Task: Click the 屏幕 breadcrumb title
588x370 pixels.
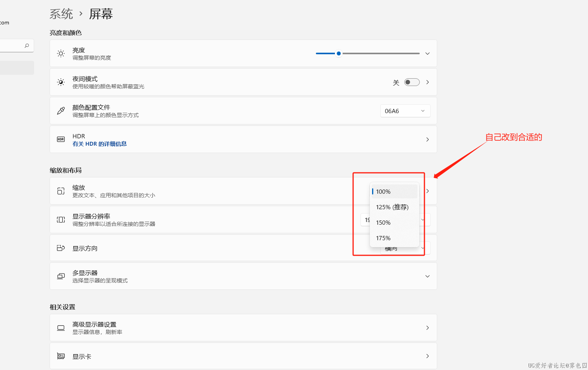Action: [x=101, y=14]
